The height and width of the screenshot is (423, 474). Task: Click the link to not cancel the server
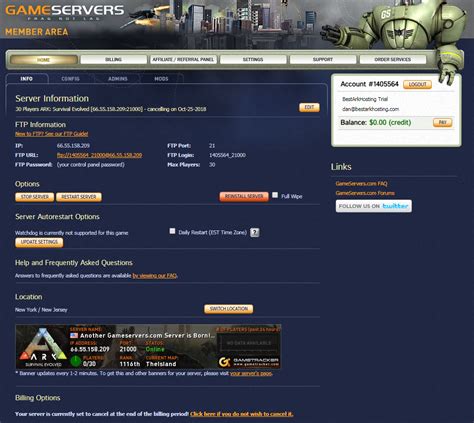(x=241, y=414)
